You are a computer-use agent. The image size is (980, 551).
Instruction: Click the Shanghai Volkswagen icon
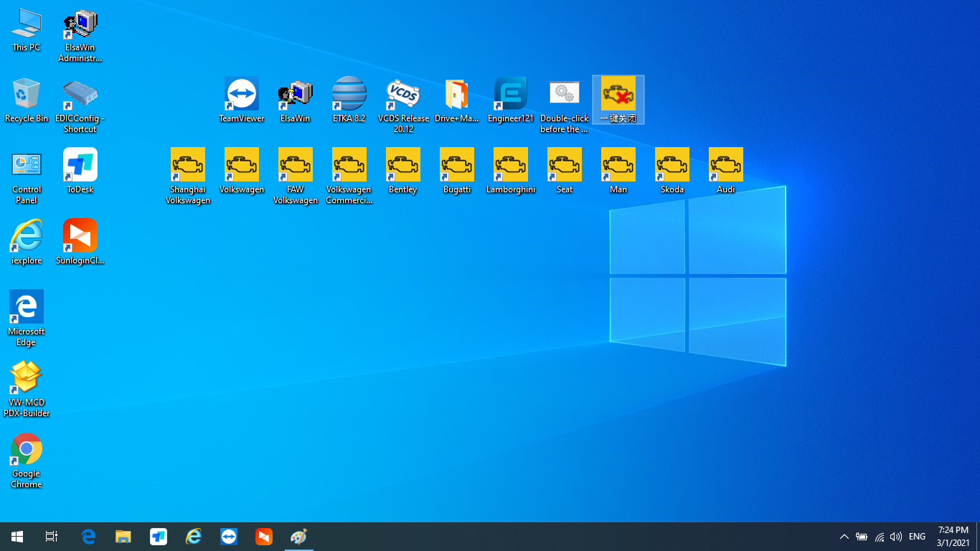(188, 165)
